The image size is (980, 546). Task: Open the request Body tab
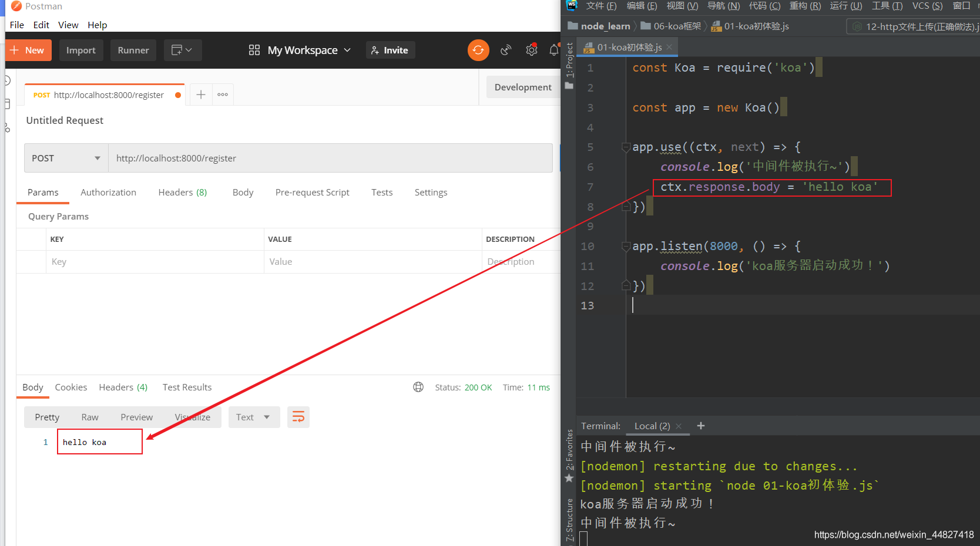point(243,193)
